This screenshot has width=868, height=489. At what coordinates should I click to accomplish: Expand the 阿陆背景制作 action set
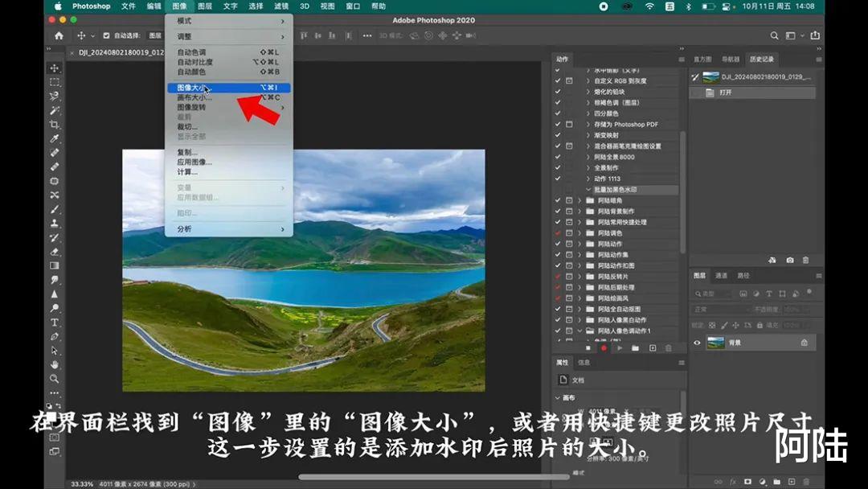pyautogui.click(x=579, y=211)
